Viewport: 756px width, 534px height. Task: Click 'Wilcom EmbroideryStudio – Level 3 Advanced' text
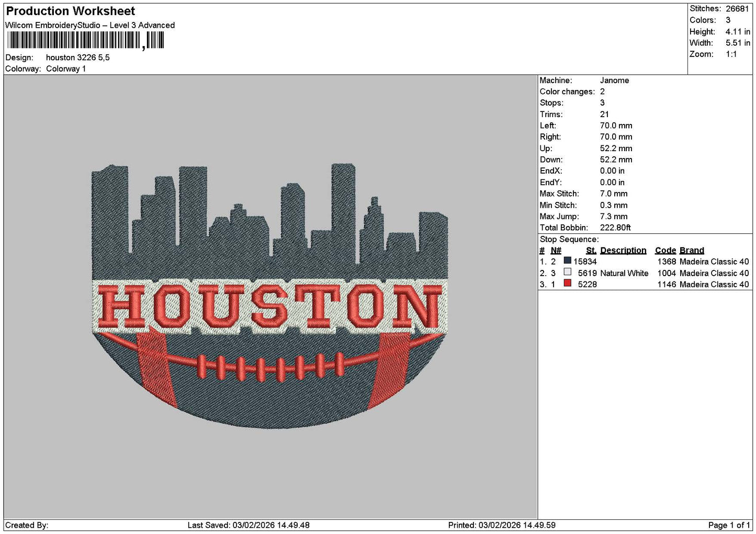90,25
